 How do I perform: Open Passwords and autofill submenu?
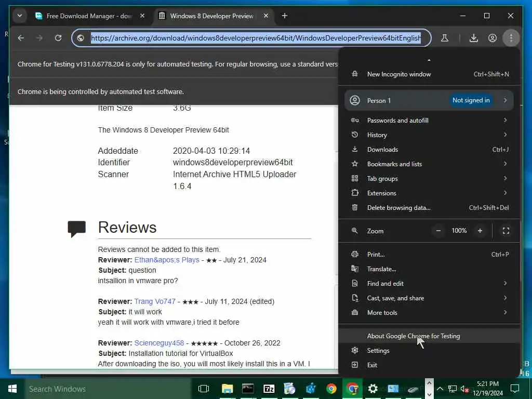pyautogui.click(x=429, y=121)
